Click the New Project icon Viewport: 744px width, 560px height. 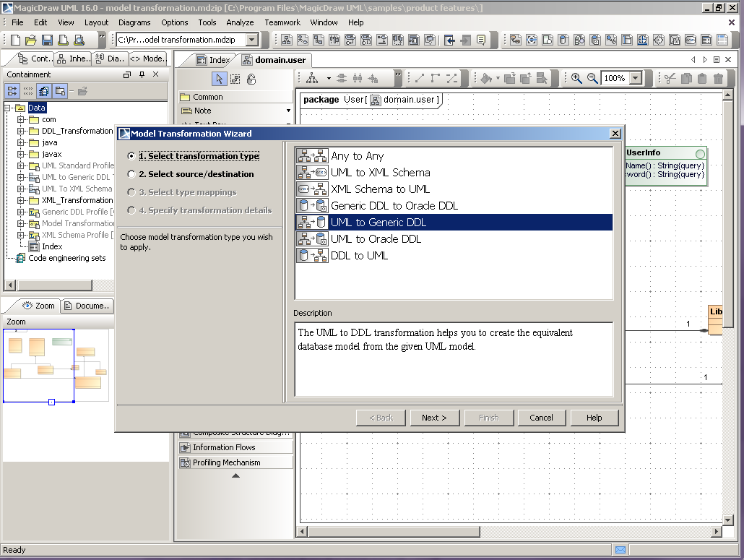[15, 40]
